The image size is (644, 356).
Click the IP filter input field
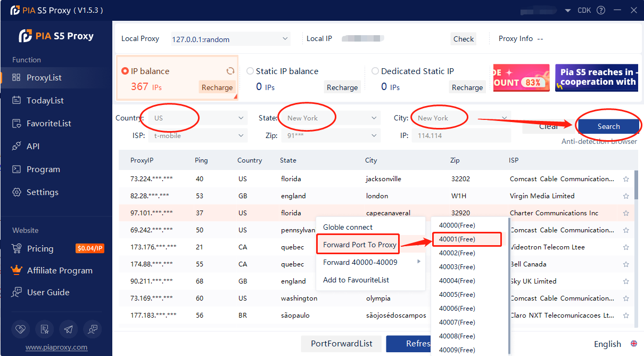[461, 135]
